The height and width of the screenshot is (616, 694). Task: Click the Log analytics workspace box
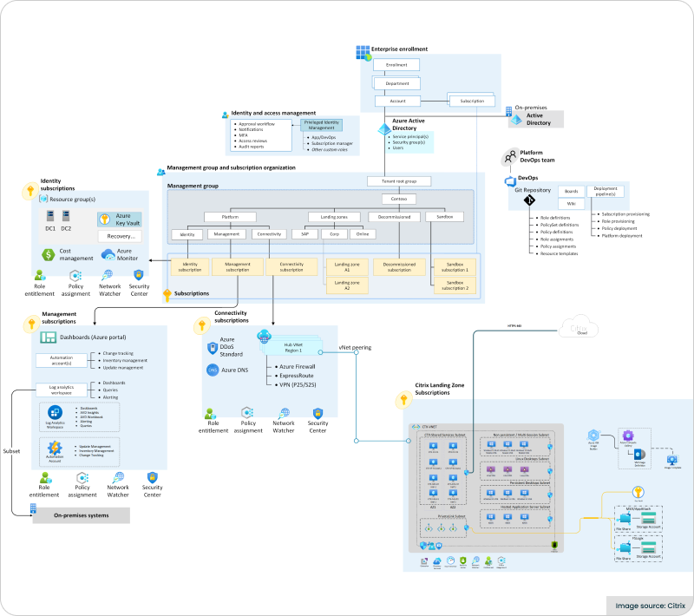pos(62,390)
